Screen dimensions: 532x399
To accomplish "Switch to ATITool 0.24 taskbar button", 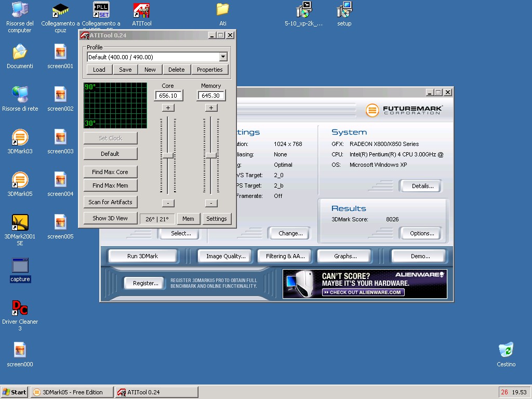I will point(156,392).
